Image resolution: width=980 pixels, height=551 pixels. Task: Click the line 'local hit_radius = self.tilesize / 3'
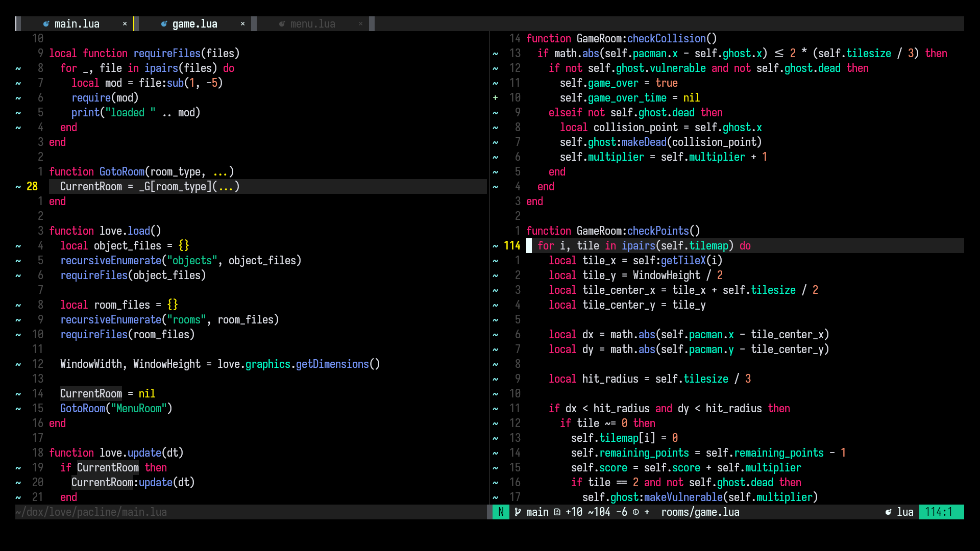click(650, 379)
